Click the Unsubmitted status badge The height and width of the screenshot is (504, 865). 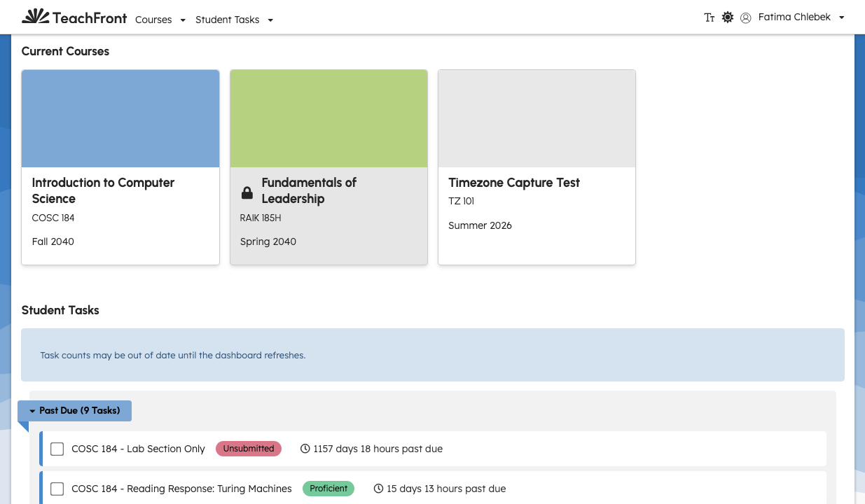coord(249,449)
